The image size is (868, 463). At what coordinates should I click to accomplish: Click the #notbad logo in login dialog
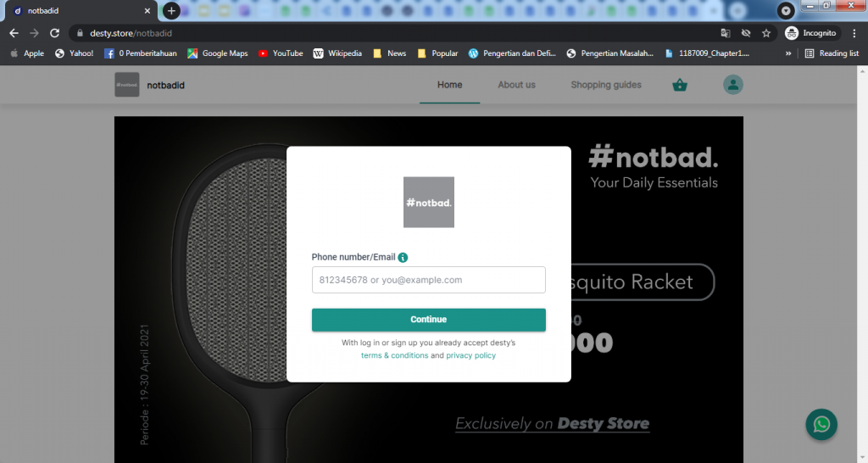[428, 202]
